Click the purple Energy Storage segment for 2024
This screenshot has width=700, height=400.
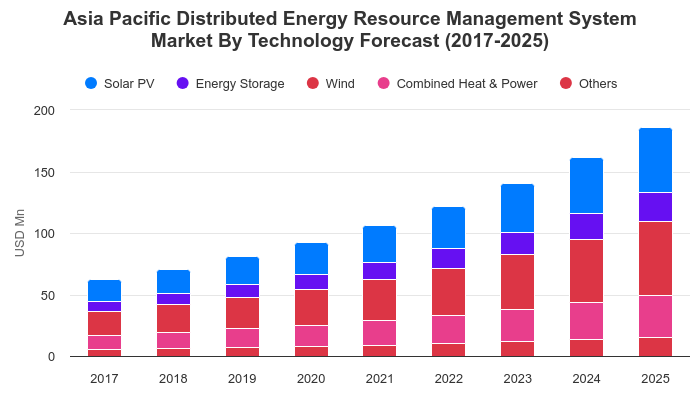click(x=586, y=226)
